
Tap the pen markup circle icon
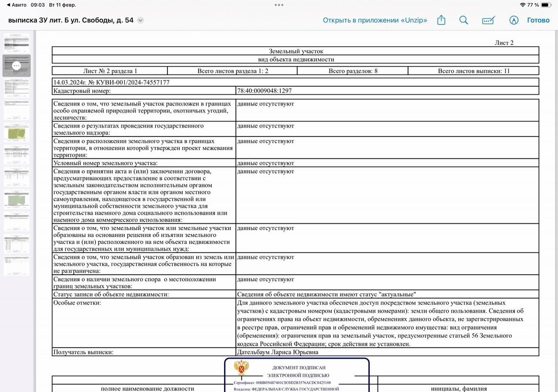click(x=514, y=20)
